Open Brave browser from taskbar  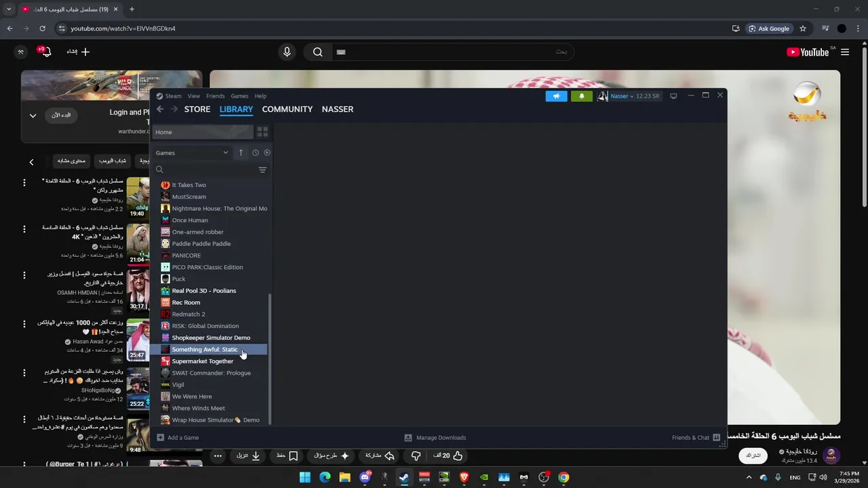click(x=465, y=477)
